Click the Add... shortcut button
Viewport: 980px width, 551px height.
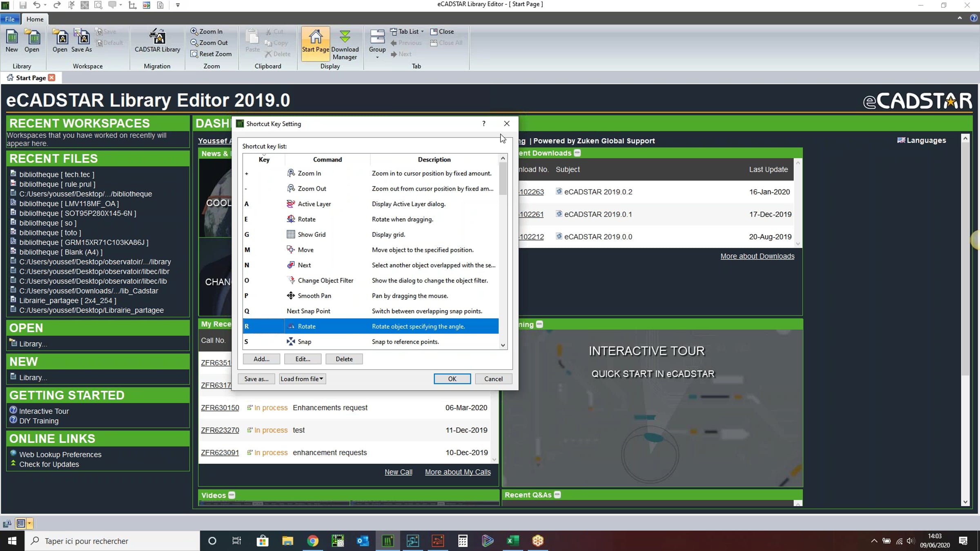(261, 359)
